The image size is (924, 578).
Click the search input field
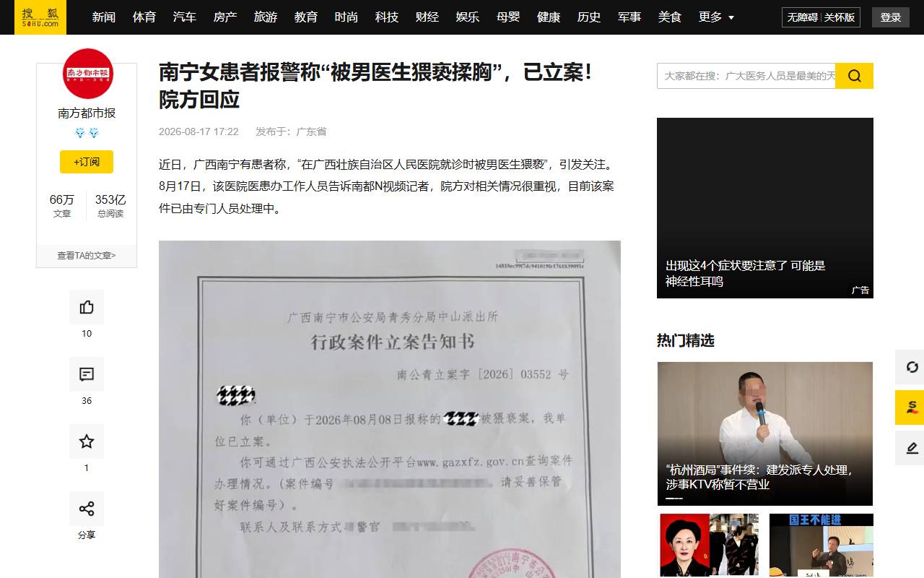pos(746,76)
